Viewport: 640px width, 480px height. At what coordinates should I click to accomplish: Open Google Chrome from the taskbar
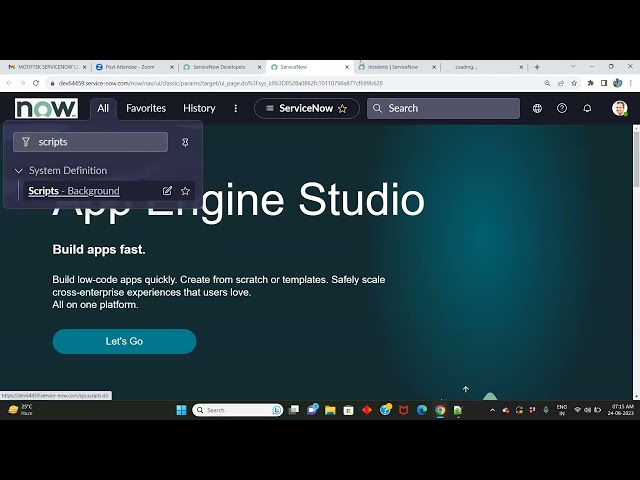pyautogui.click(x=440, y=410)
